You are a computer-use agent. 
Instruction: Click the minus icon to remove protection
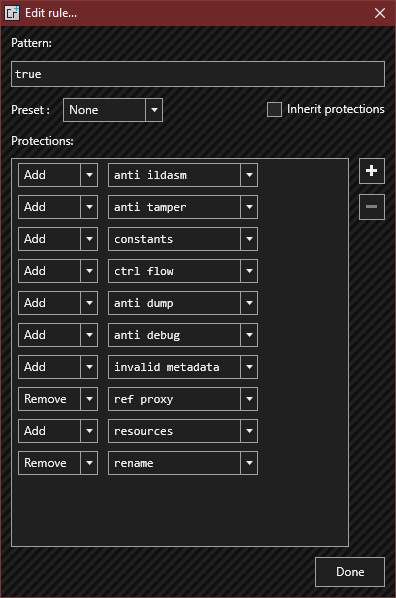(372, 207)
